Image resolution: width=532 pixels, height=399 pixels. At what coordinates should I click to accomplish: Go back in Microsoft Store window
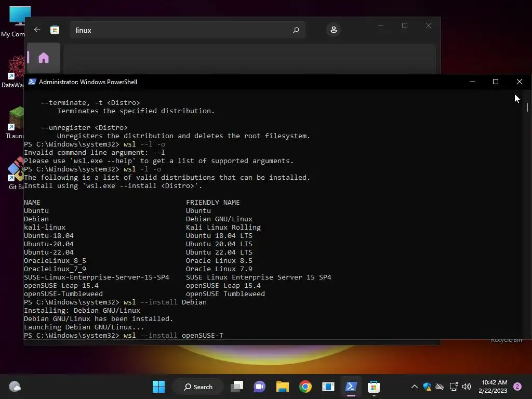(x=37, y=30)
